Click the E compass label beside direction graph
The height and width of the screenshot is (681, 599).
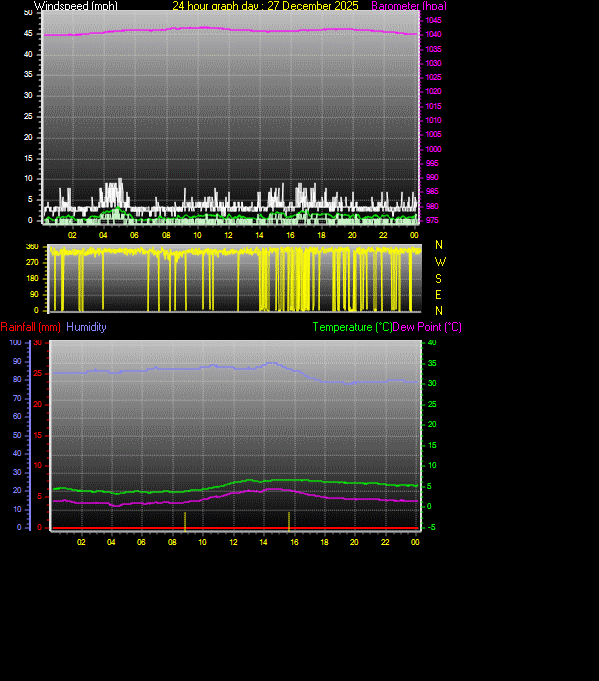point(438,295)
